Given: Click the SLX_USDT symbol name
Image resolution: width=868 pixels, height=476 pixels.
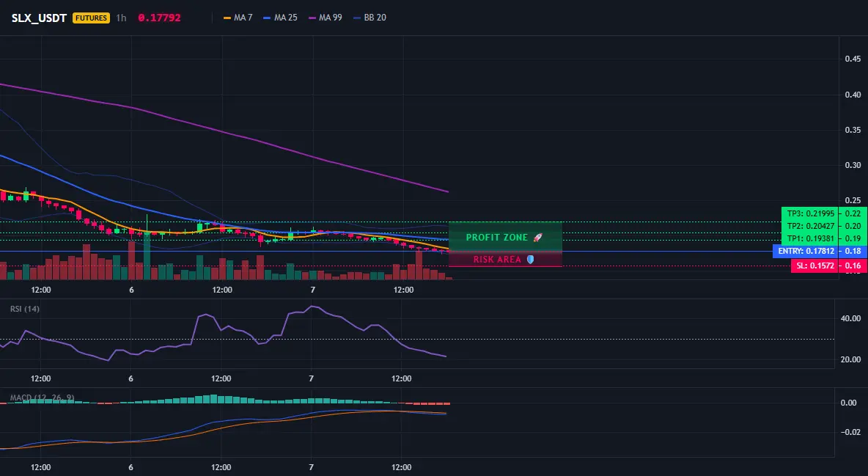Looking at the screenshot, I should (40, 18).
